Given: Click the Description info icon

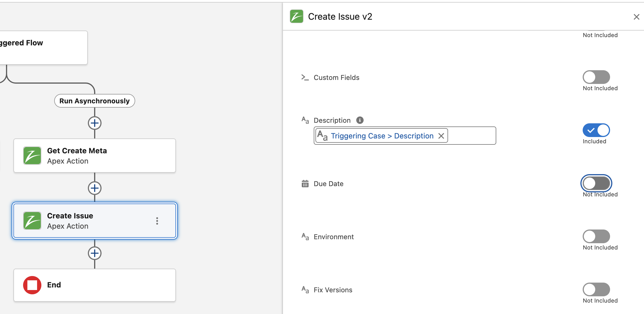Looking at the screenshot, I should click(x=360, y=120).
